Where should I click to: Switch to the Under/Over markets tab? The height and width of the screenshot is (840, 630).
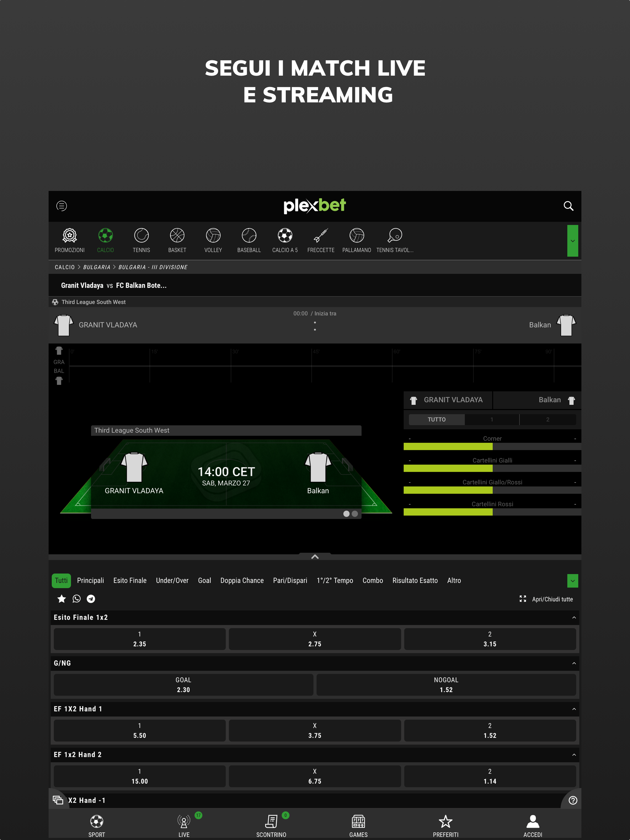tap(172, 580)
